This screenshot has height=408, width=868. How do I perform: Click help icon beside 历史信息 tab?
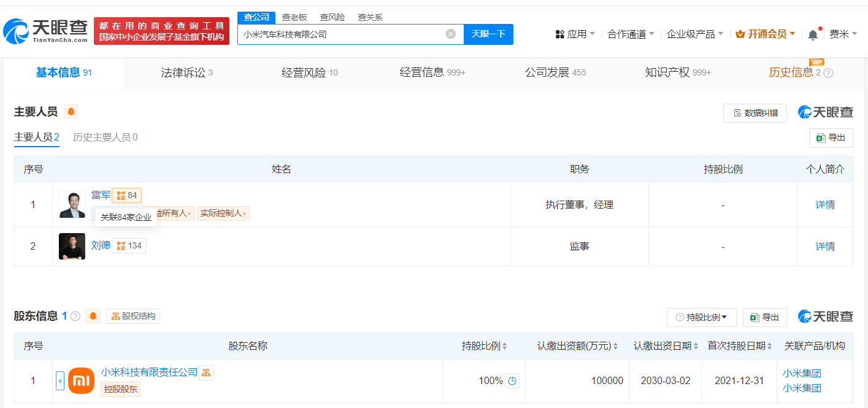click(x=828, y=73)
